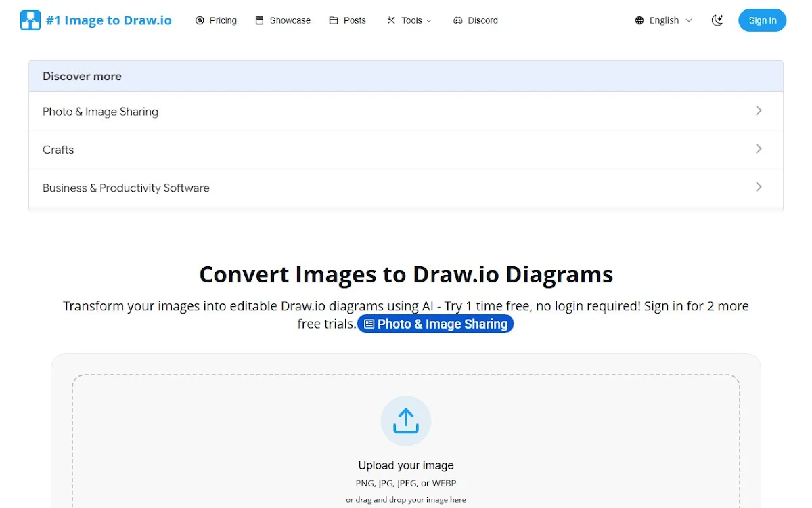The height and width of the screenshot is (508, 812).
Task: Click the chevron beside Crafts
Action: point(759,148)
